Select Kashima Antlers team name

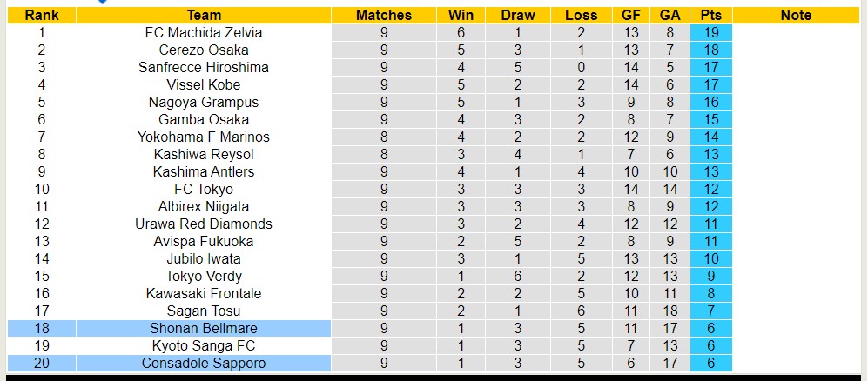(204, 171)
